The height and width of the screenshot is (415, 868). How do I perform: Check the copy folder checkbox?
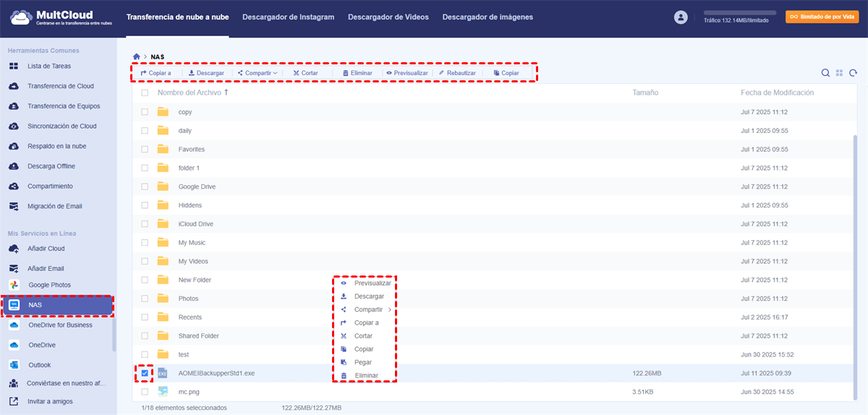[145, 112]
